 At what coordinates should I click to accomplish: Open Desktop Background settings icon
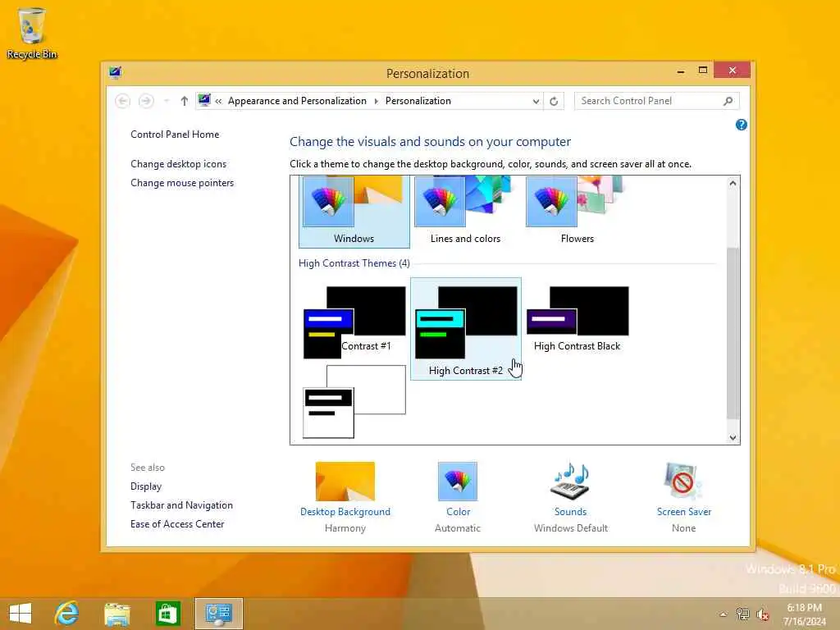tap(345, 481)
